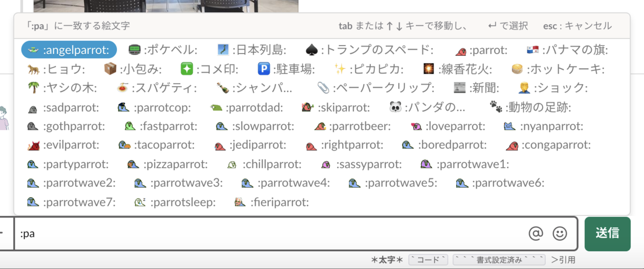Select the :nyanparrot: emoji

point(543,126)
